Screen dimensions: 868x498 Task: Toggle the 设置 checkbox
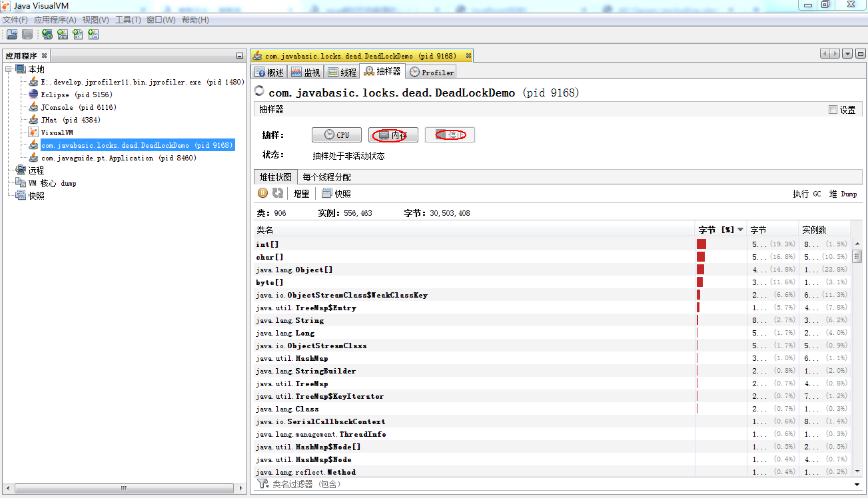833,110
